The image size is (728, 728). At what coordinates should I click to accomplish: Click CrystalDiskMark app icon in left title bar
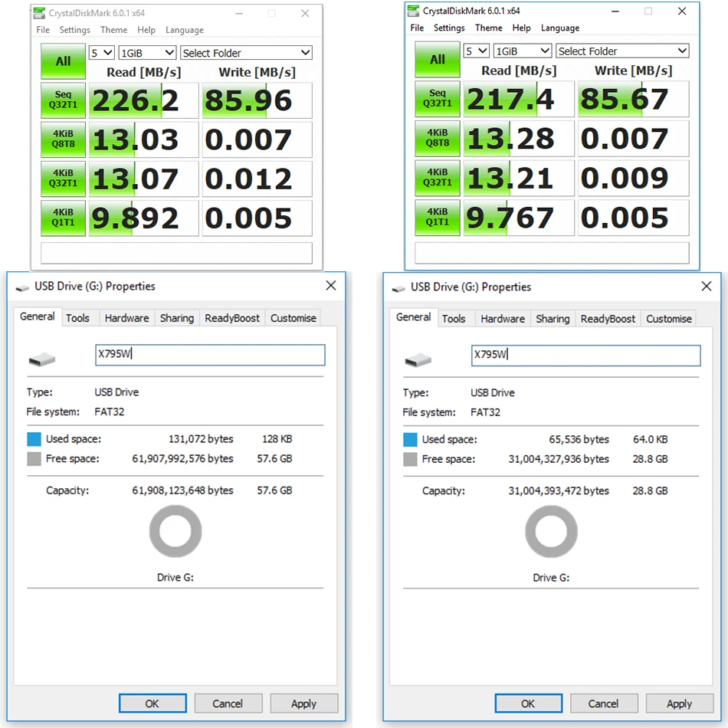pyautogui.click(x=39, y=13)
